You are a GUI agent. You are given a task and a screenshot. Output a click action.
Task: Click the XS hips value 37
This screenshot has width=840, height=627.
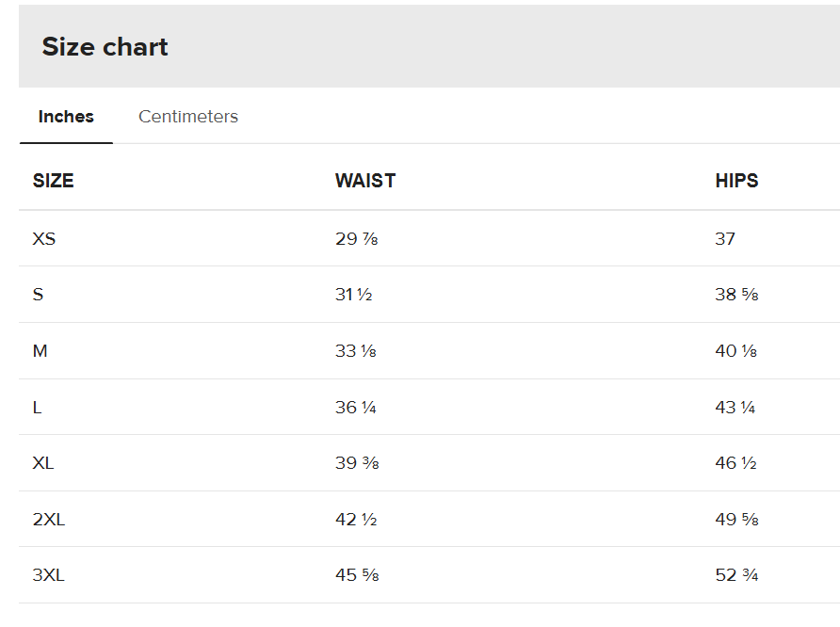pos(725,239)
